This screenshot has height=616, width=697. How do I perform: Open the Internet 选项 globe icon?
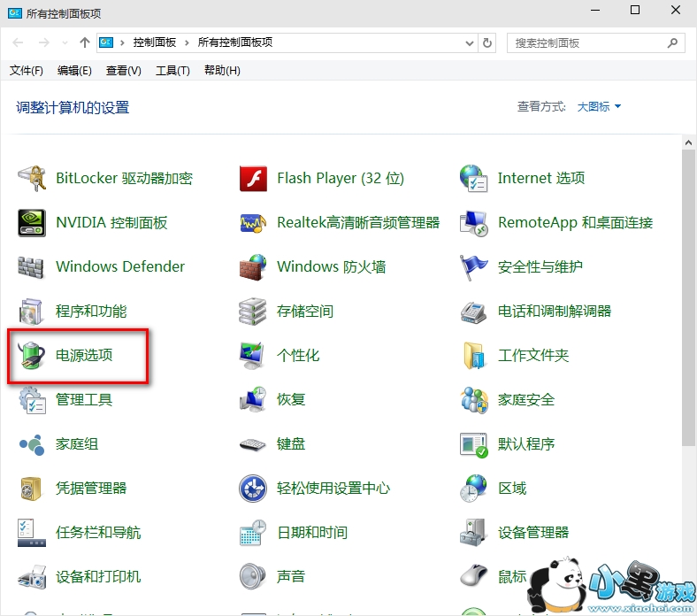474,179
